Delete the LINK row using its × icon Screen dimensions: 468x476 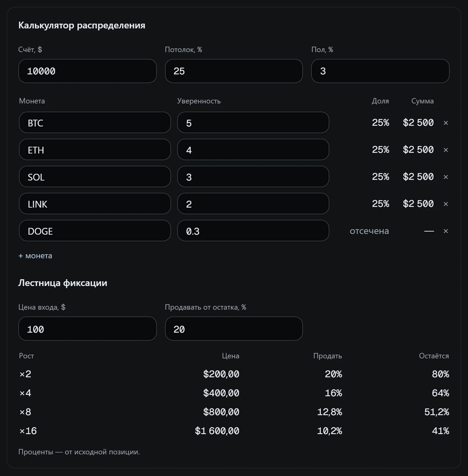446,204
